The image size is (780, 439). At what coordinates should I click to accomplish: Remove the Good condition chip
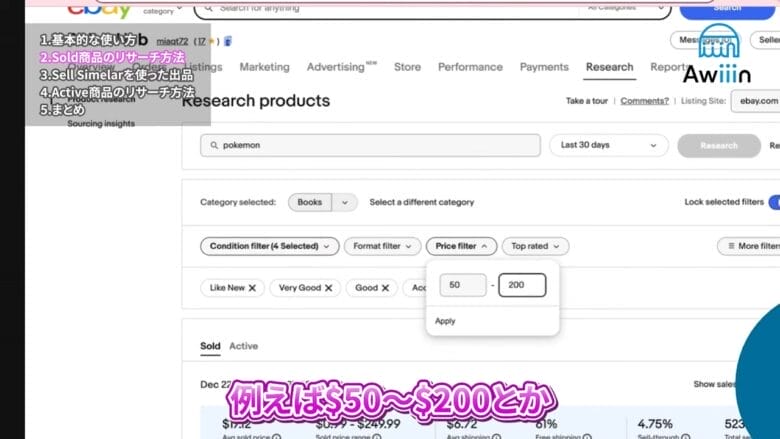[385, 288]
